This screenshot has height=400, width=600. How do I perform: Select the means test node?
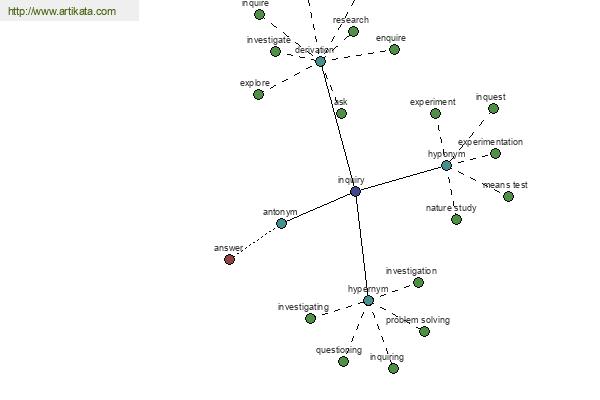point(508,196)
